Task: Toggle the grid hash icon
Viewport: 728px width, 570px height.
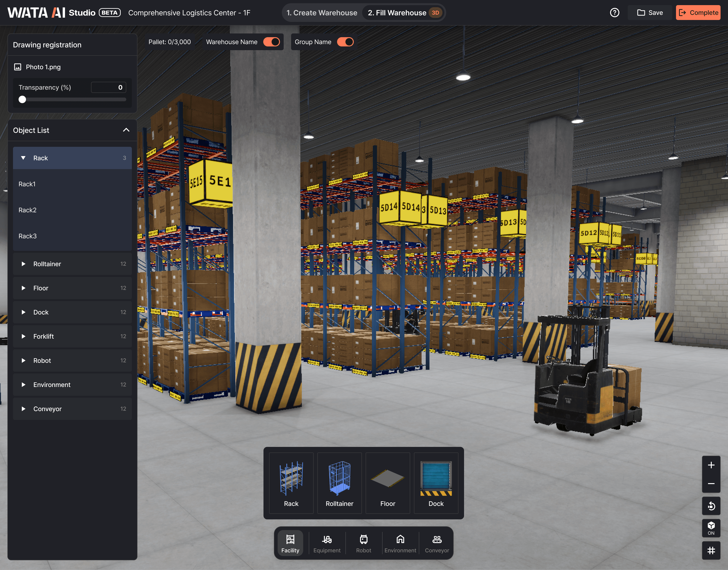Action: tap(711, 550)
